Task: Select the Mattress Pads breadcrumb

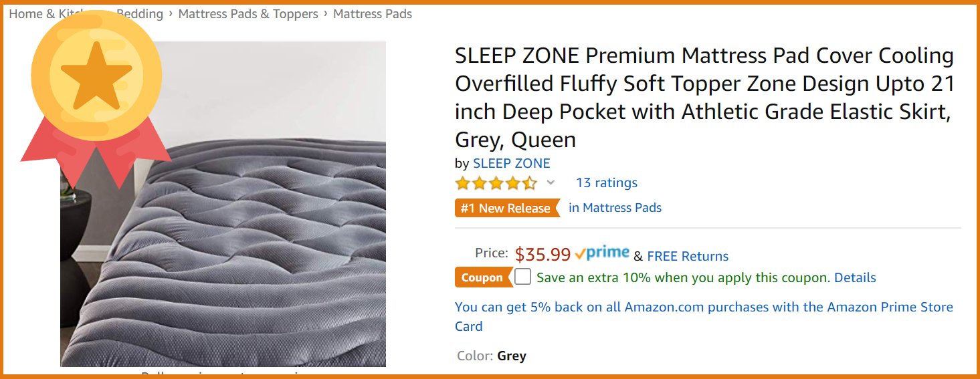Action: click(x=373, y=14)
